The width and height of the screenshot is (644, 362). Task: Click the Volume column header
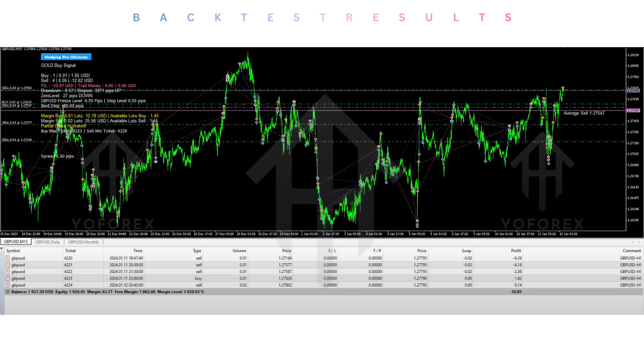coord(239,250)
